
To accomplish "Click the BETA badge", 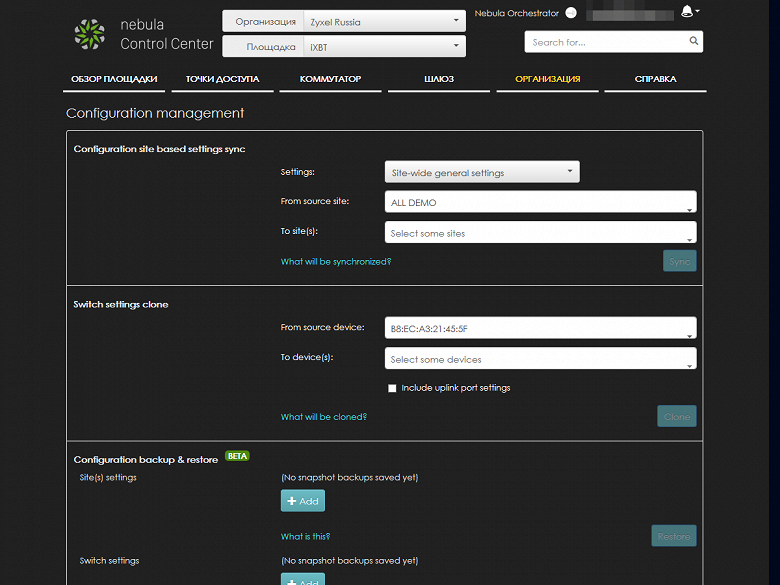I will coord(237,456).
